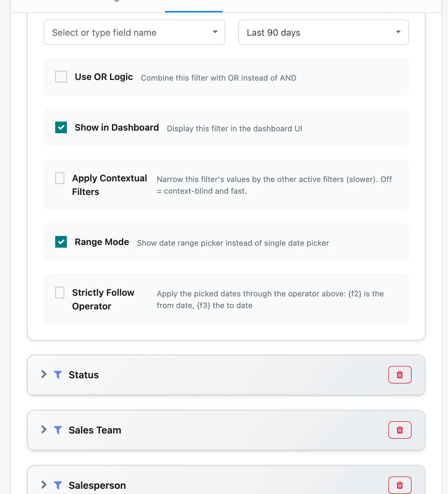Click the Apply Contextual Filters label
Image resolution: width=448 pixels, height=494 pixels.
tap(110, 185)
